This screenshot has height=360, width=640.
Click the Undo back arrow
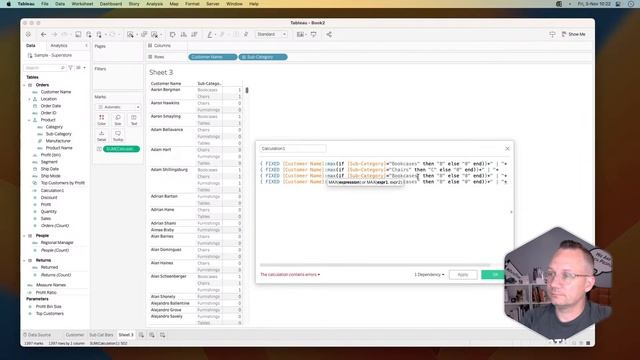pyautogui.click(x=43, y=35)
